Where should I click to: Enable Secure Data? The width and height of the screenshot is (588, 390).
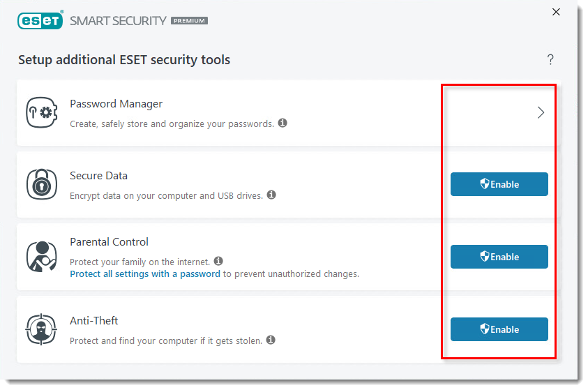tap(499, 184)
